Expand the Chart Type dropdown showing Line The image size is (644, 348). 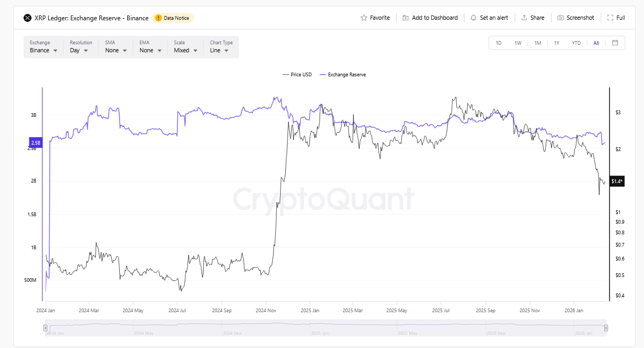click(220, 50)
